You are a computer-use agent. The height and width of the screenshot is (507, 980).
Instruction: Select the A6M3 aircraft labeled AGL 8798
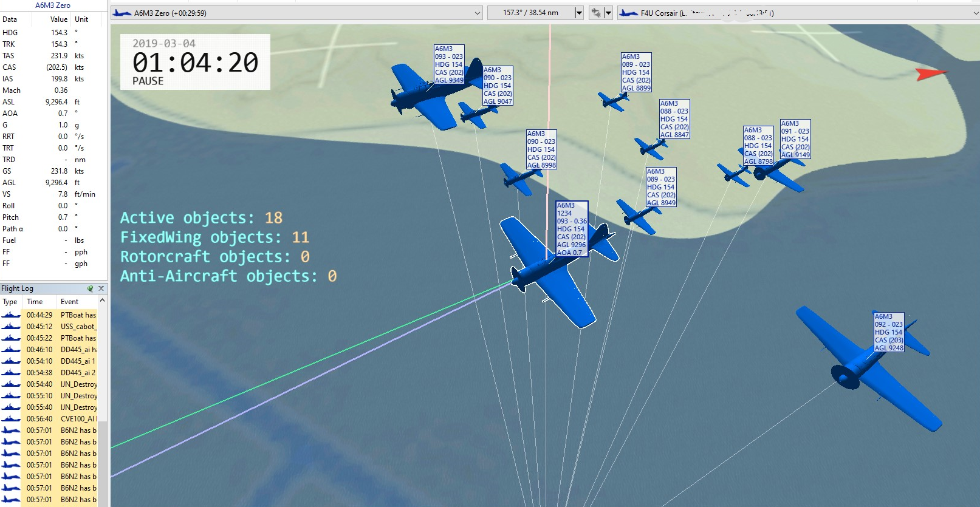pyautogui.click(x=733, y=175)
